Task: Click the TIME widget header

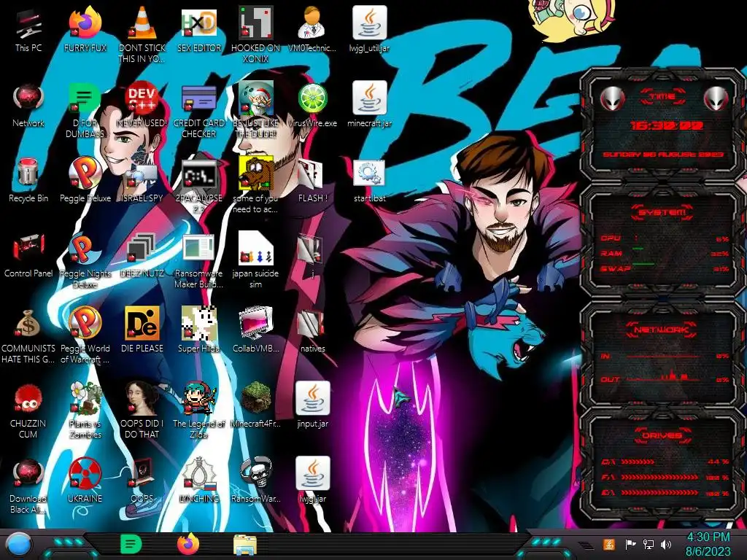Action: click(662, 97)
